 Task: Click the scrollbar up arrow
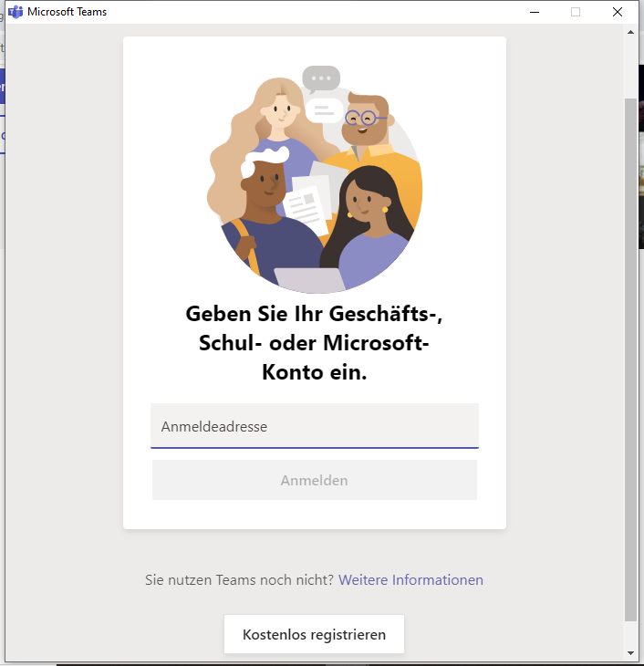630,32
